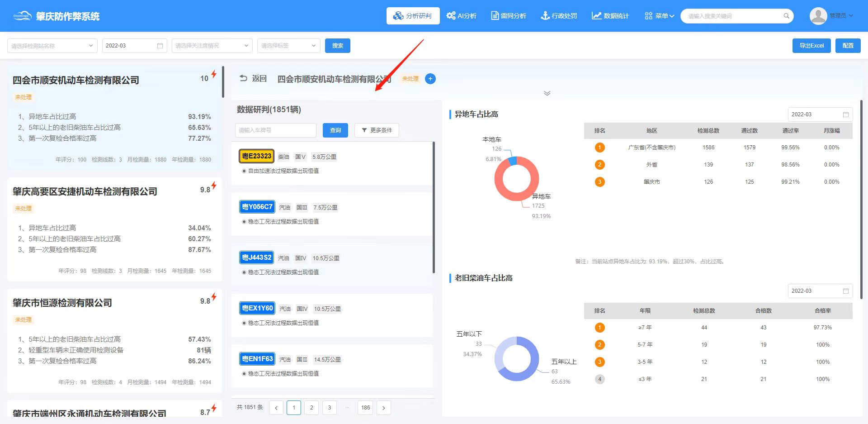Screen dimensions: 868x424
Task: Open 更多条件 filter button
Action: click(377, 130)
